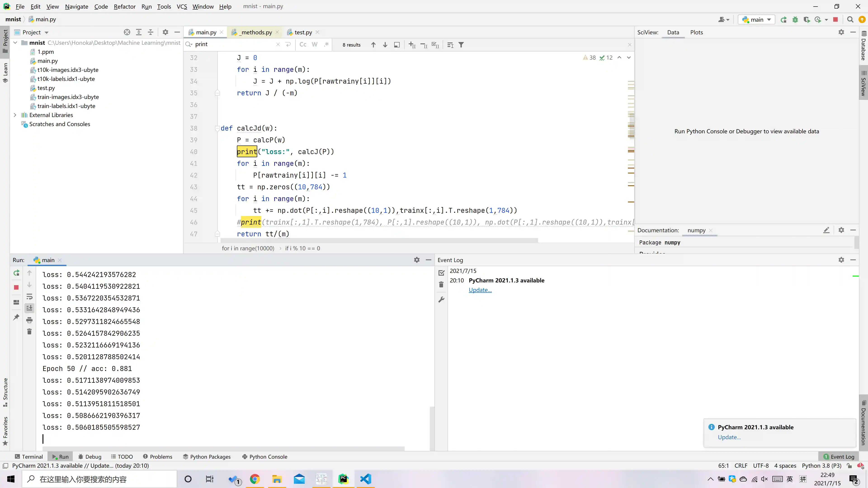The height and width of the screenshot is (488, 868).
Task: Switch to test.py editor tab
Action: pyautogui.click(x=303, y=32)
